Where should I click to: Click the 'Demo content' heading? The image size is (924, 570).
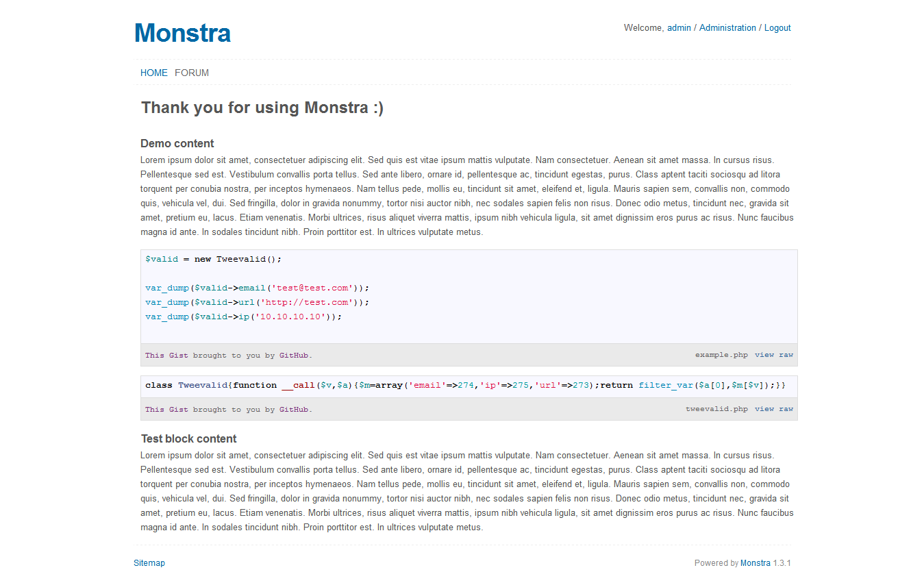click(177, 143)
